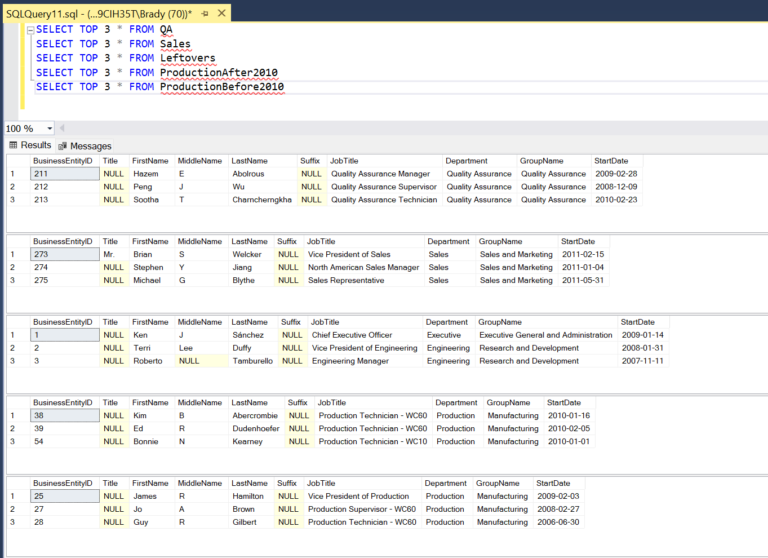The width and height of the screenshot is (768, 558).
Task: Select the Title cell containing Mr.
Action: pyautogui.click(x=110, y=254)
